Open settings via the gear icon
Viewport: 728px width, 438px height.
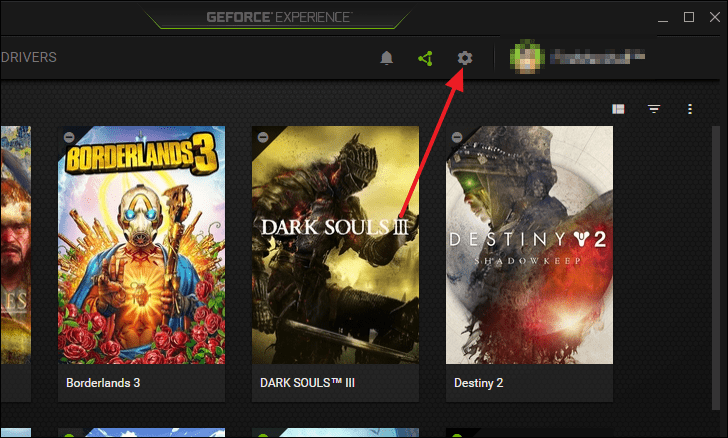click(x=464, y=58)
